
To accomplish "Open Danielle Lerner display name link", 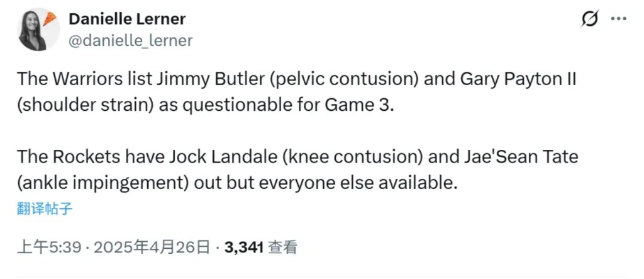I will coord(127,20).
